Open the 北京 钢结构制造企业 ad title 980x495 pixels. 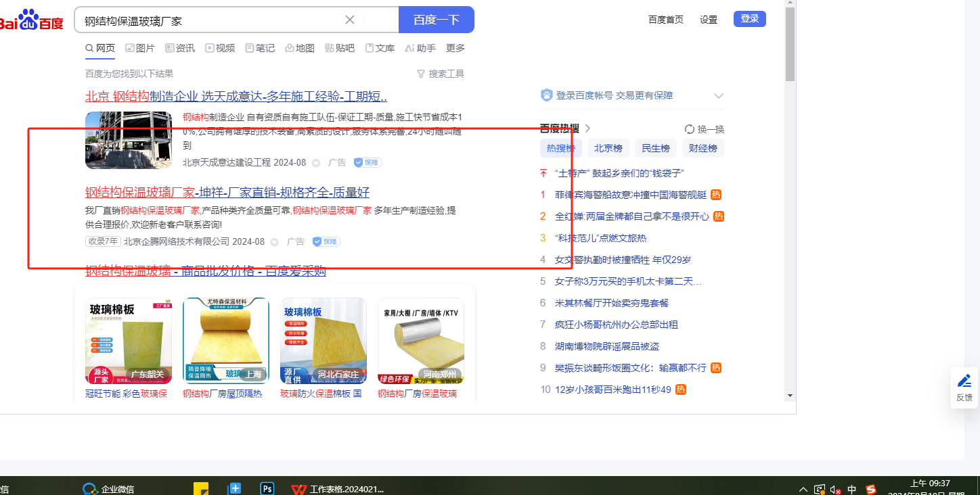(236, 96)
